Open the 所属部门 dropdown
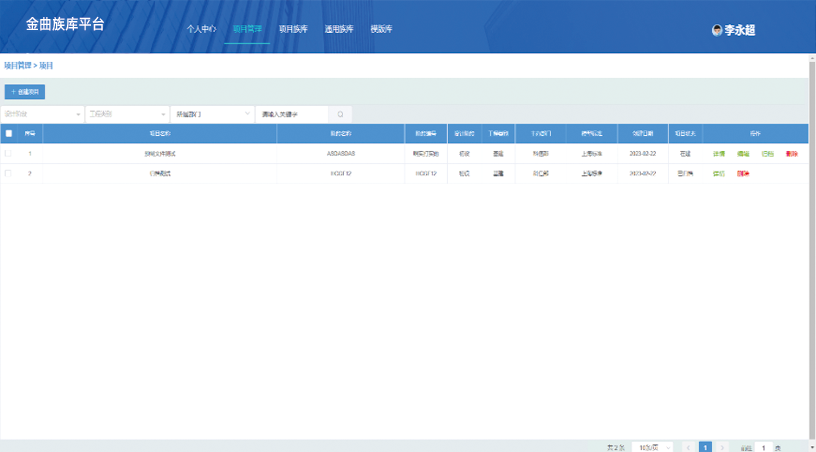This screenshot has height=452, width=816. [211, 115]
